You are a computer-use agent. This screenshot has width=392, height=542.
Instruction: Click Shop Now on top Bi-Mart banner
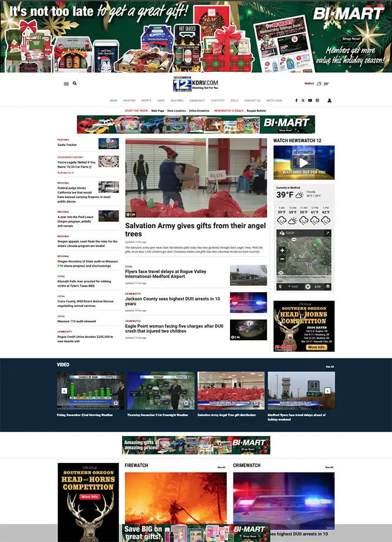351,39
